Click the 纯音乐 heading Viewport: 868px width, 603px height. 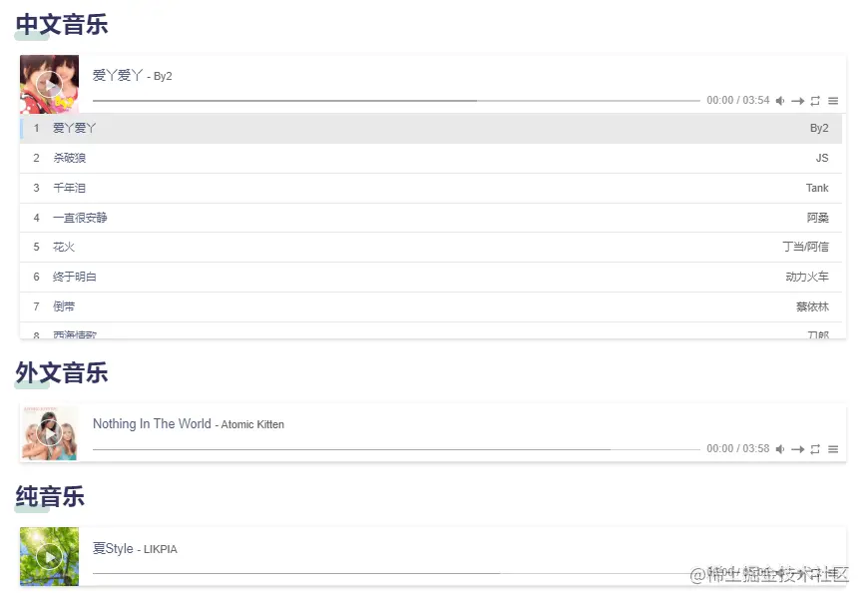[x=50, y=497]
